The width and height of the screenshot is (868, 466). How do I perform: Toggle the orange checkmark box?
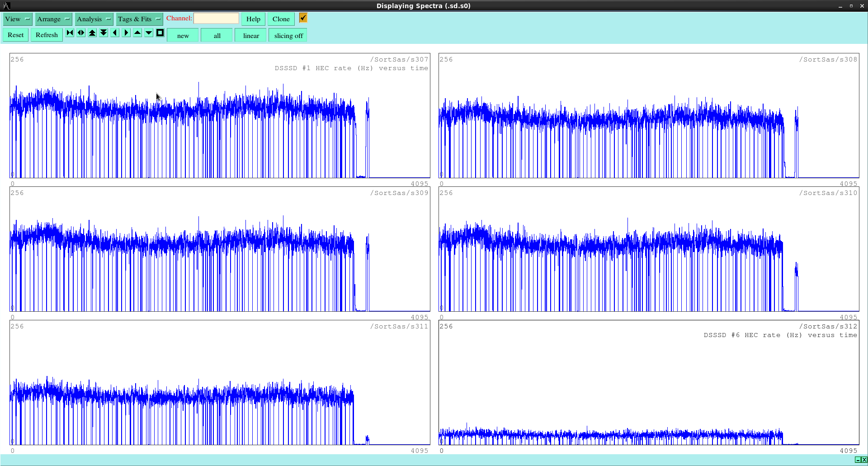[x=303, y=18]
